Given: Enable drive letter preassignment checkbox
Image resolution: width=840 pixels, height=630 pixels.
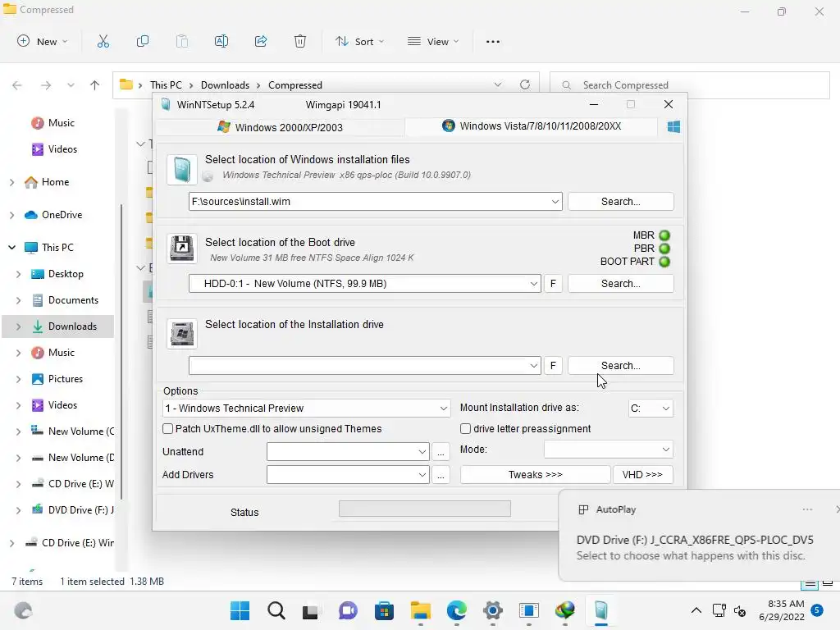Looking at the screenshot, I should point(466,428).
